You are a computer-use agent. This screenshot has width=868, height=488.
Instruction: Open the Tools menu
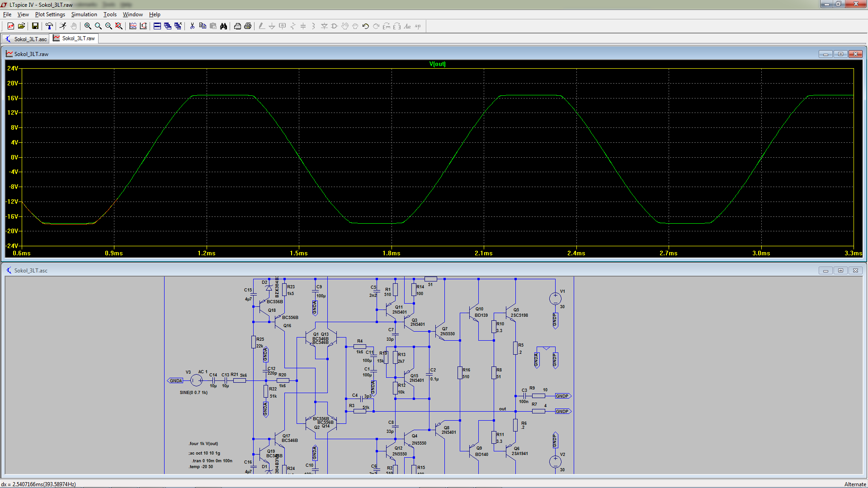[110, 14]
